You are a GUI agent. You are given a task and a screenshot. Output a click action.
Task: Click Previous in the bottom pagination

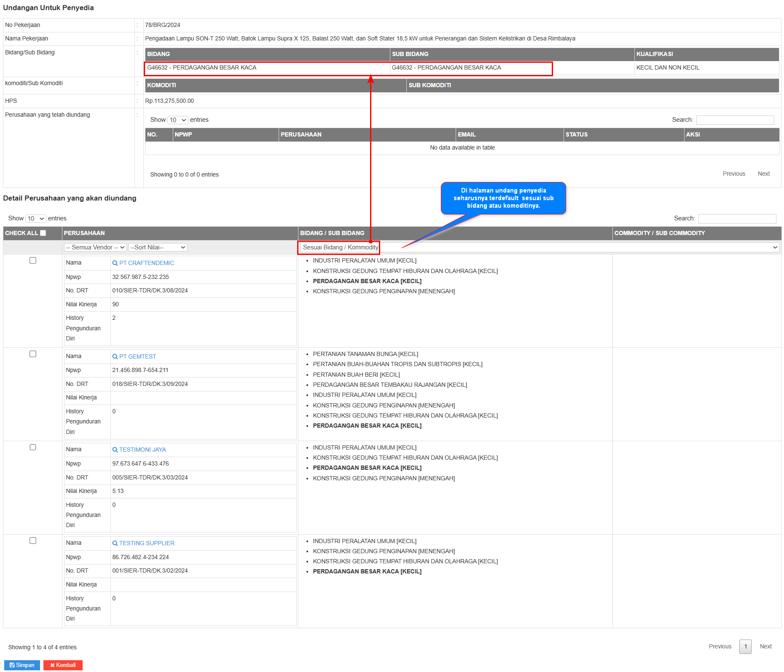720,647
